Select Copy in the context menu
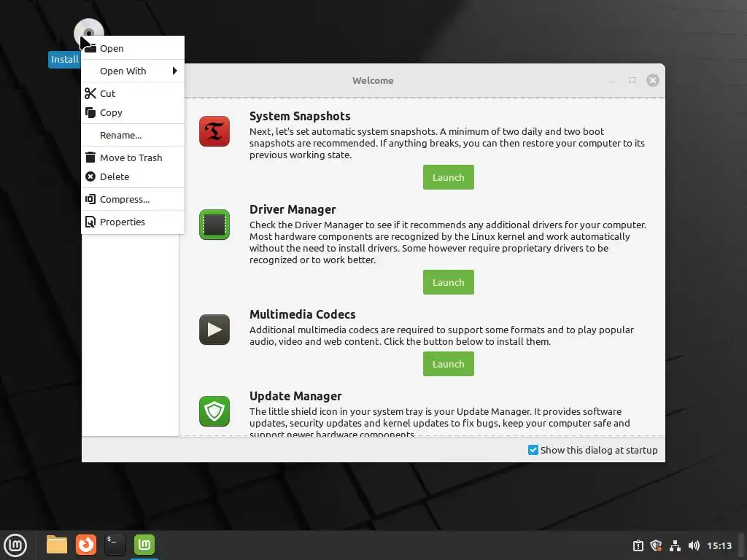 pos(133,112)
